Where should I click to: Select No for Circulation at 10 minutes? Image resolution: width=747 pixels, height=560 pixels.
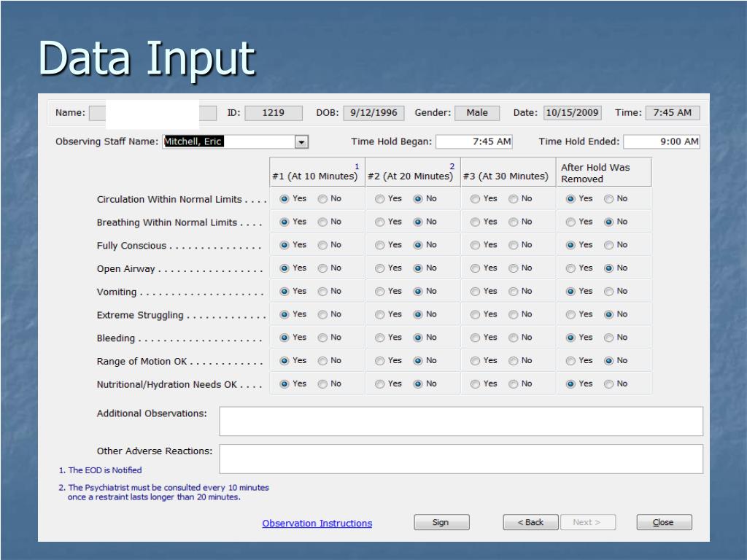[322, 199]
